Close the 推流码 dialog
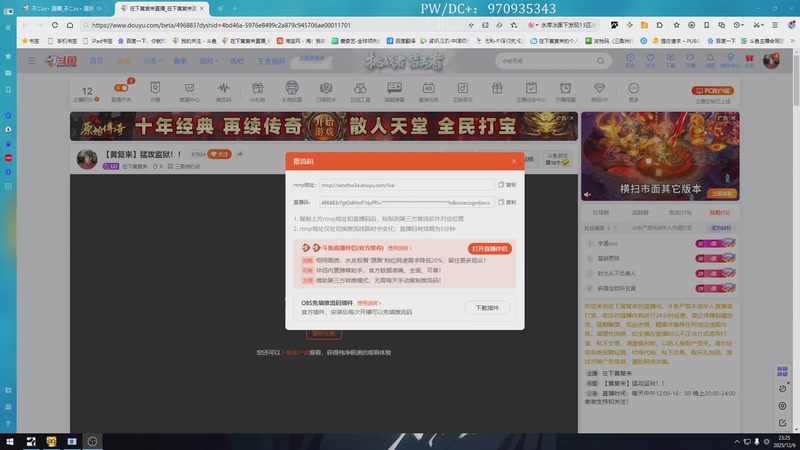Screen dimensions: 800x450 [514, 161]
